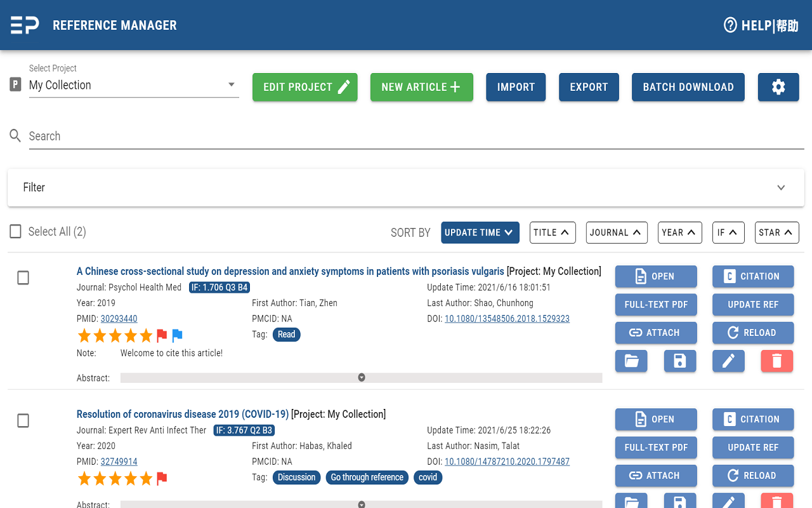Click NEW ARTICLE button
812x508 pixels.
[422, 87]
